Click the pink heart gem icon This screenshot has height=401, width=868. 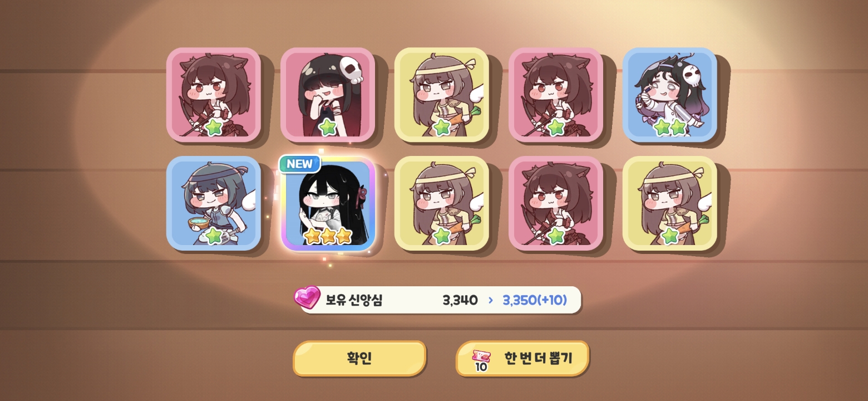point(307,297)
